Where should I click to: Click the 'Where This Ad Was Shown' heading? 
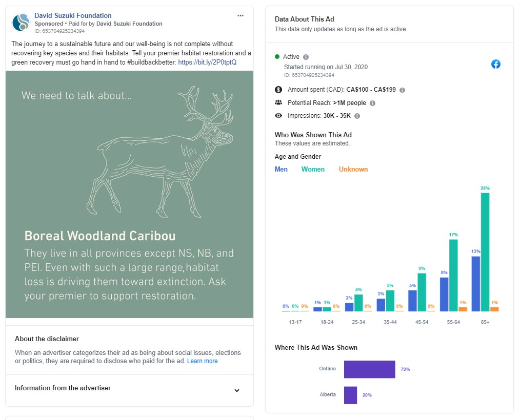[316, 347]
